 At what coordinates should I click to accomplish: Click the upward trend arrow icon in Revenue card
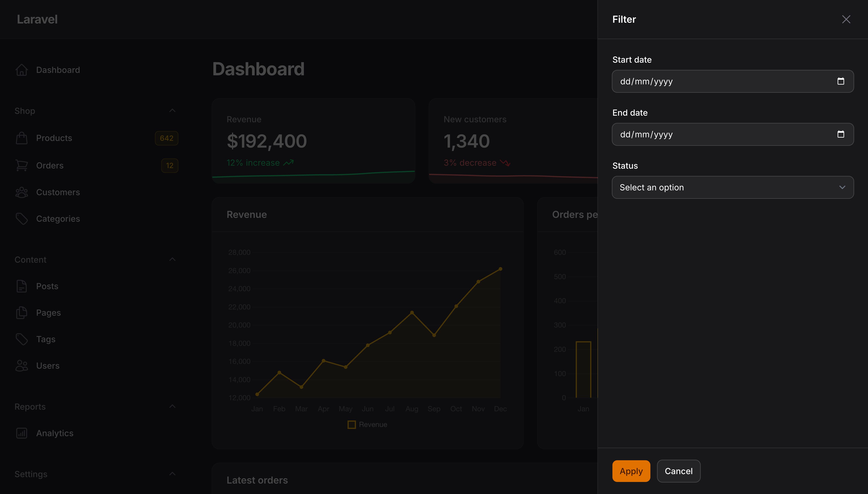click(x=289, y=163)
